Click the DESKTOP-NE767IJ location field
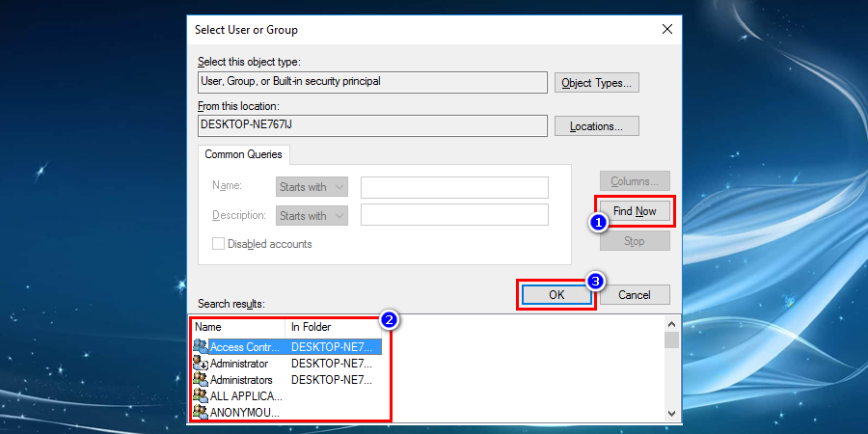Viewport: 868px width, 434px height. point(372,125)
